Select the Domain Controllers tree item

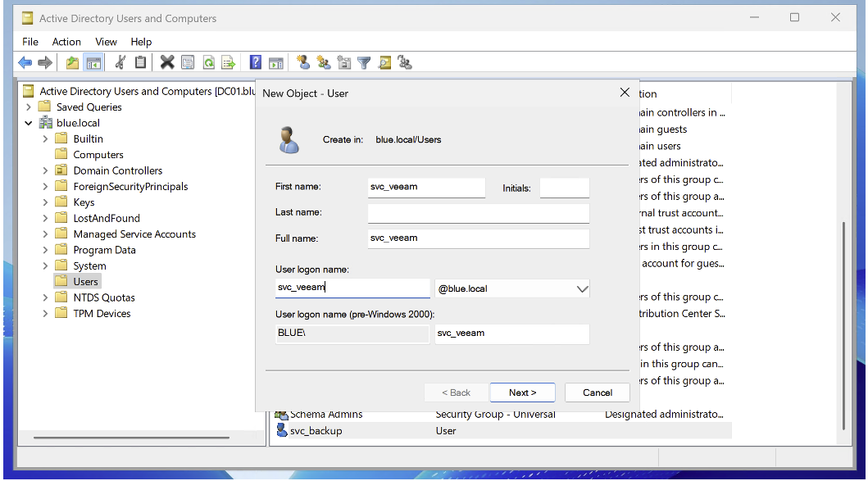coord(117,170)
